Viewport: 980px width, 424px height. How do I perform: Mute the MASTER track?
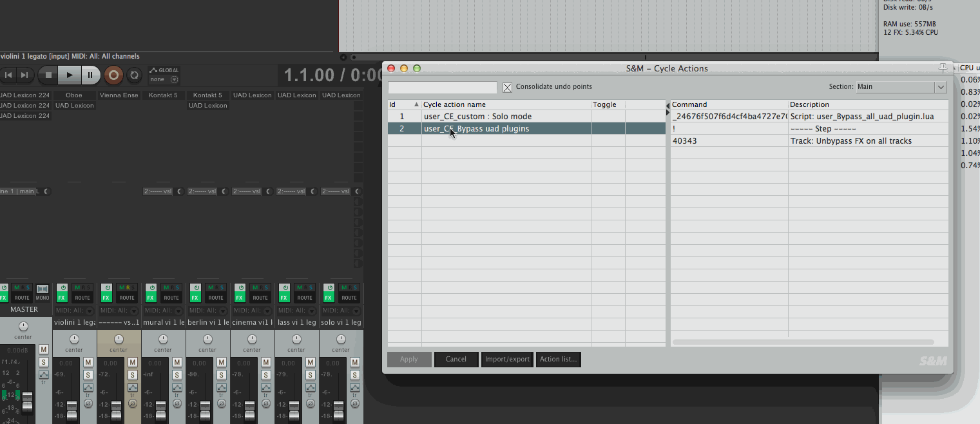tap(43, 349)
